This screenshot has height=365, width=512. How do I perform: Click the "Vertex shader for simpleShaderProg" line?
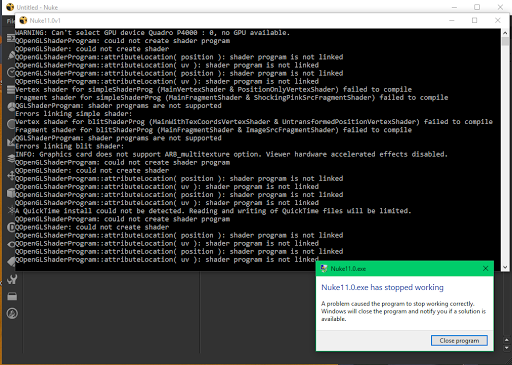(x=213, y=89)
